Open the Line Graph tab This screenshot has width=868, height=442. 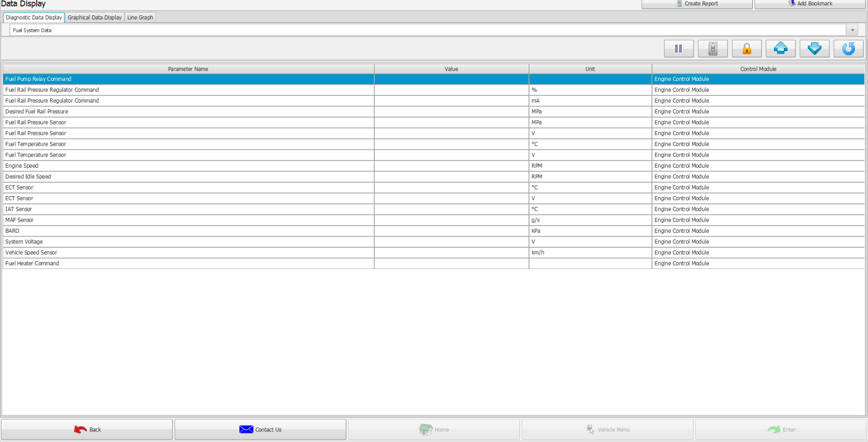tap(140, 17)
